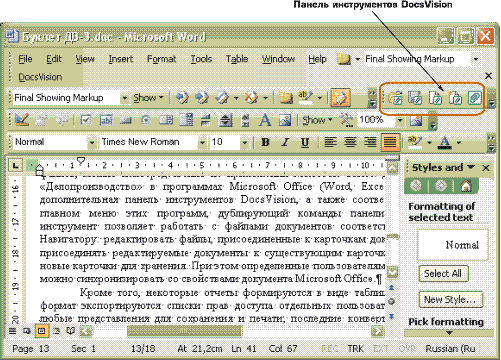Go to the previous page with the double-up arrows

click(x=392, y=287)
